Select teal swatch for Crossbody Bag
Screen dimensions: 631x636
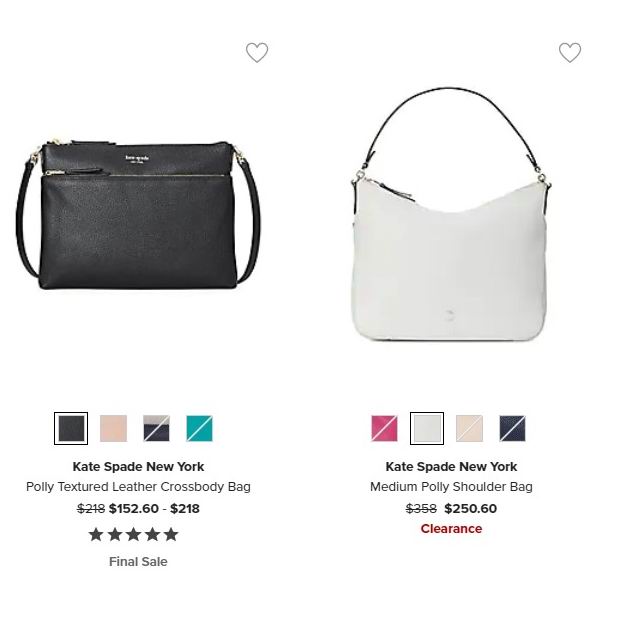click(200, 428)
